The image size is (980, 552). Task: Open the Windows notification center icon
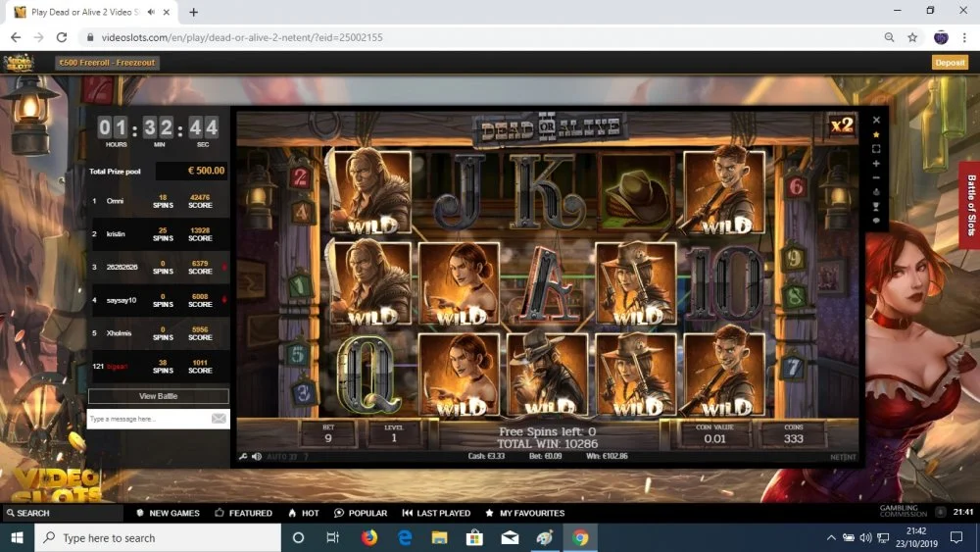pyautogui.click(x=956, y=537)
